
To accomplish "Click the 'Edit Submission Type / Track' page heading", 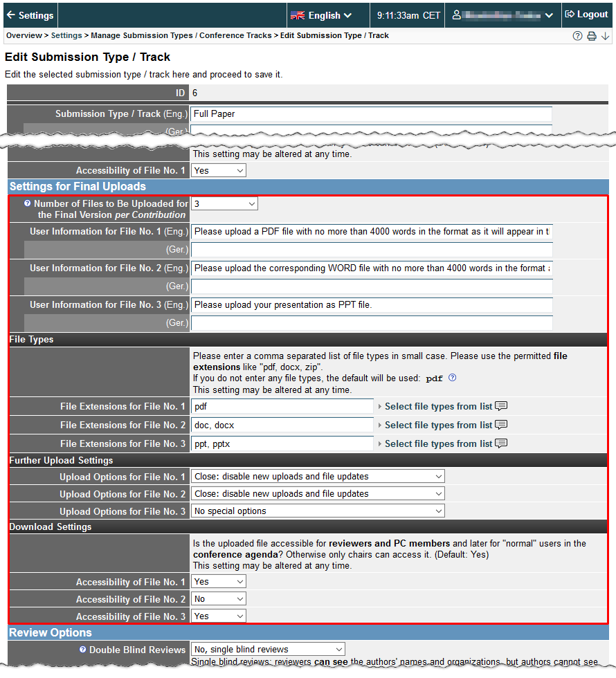I will (x=87, y=57).
